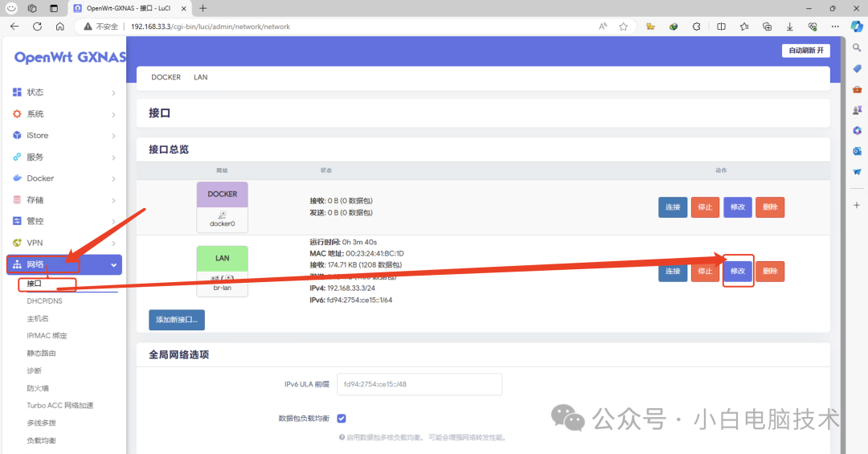The image size is (868, 454).
Task: Click the IPv6 ULA 前缀 input field
Action: [420, 384]
